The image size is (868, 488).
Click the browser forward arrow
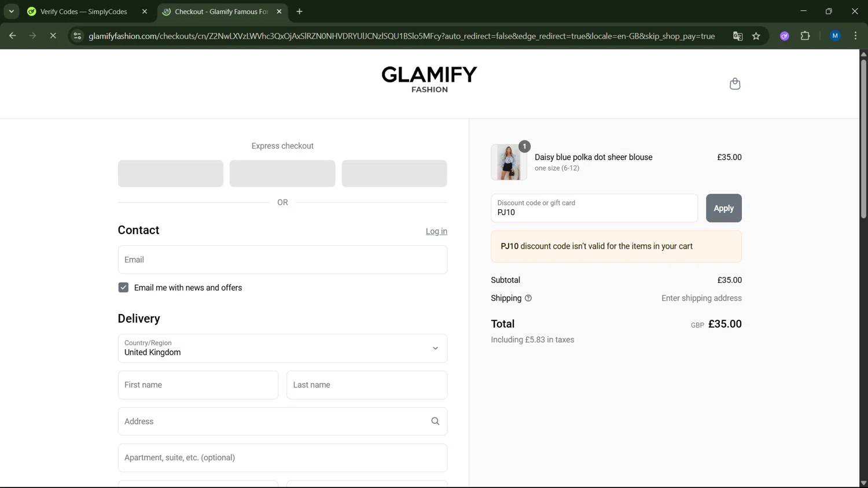32,36
